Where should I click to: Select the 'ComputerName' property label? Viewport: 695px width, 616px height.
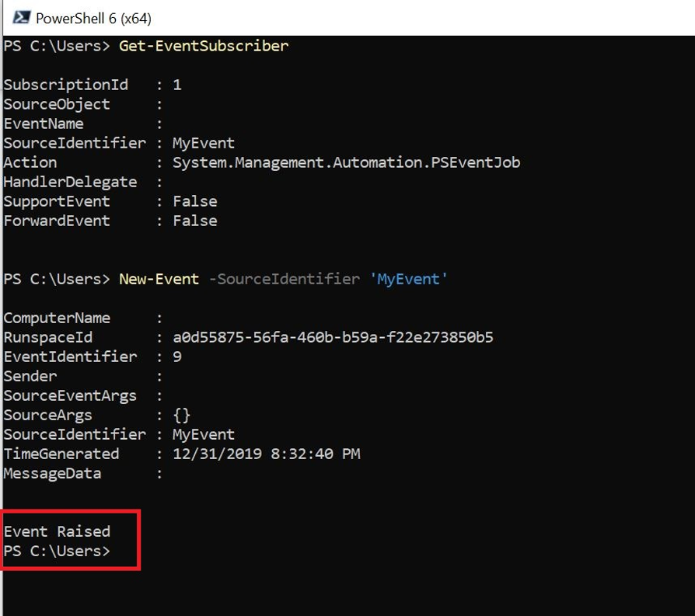click(57, 318)
